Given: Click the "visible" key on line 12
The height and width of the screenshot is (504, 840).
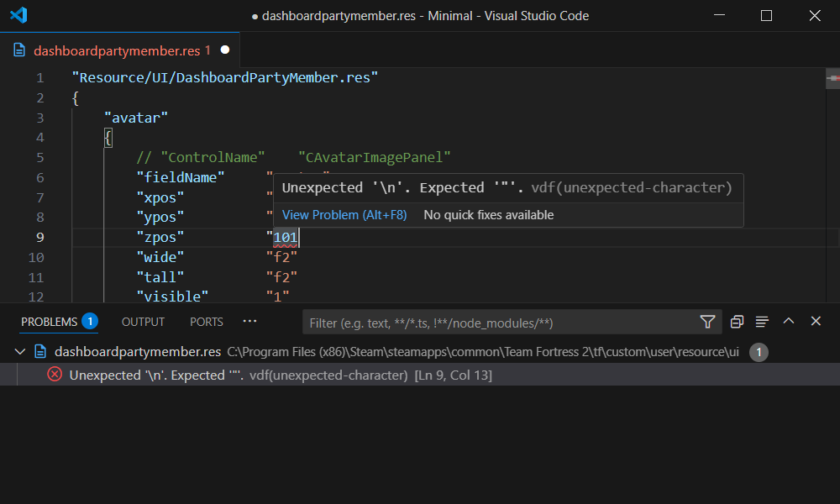Looking at the screenshot, I should click(x=172, y=297).
